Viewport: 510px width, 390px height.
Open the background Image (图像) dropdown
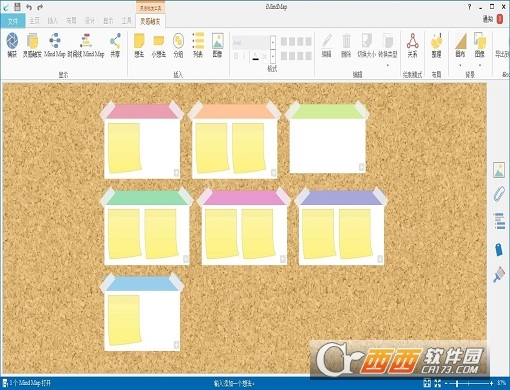pyautogui.click(x=480, y=65)
